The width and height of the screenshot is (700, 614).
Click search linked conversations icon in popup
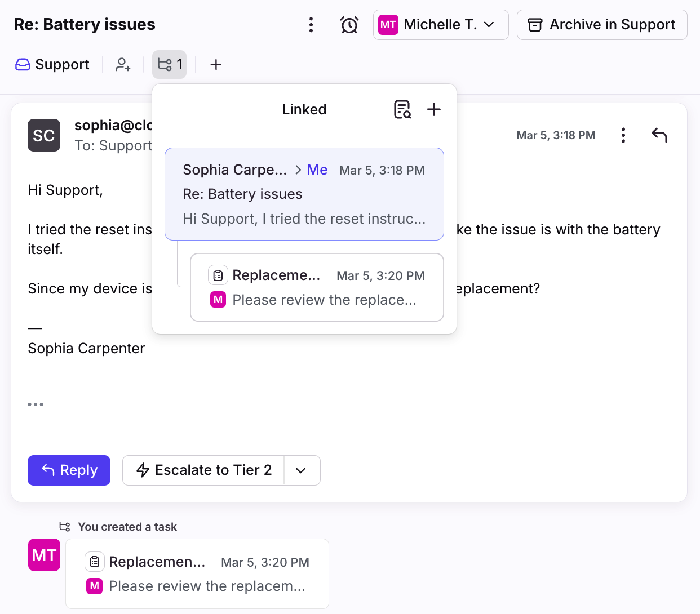tap(402, 109)
